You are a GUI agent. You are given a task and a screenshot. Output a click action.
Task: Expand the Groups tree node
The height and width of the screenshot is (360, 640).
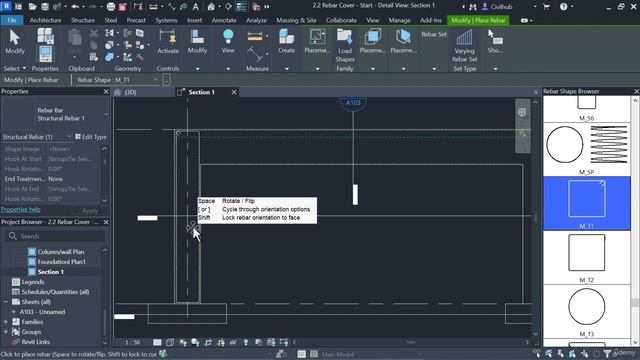(x=6, y=332)
